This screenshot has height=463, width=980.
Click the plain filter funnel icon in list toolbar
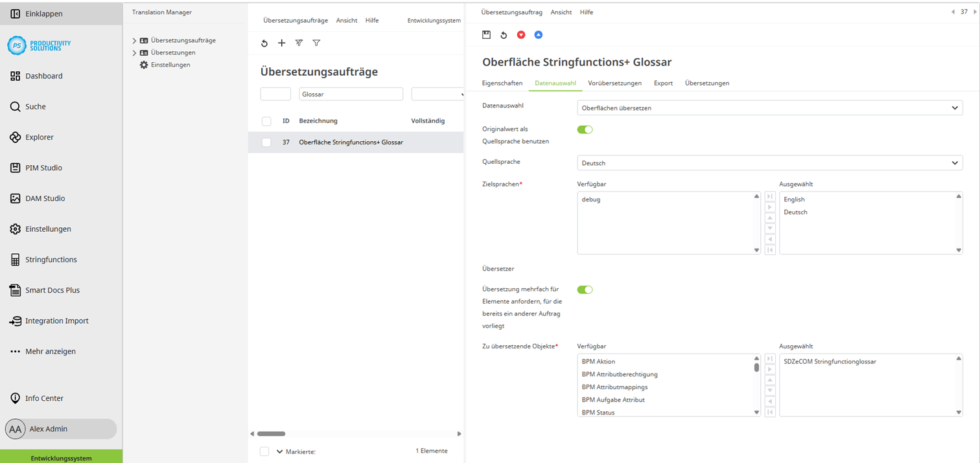coord(316,43)
